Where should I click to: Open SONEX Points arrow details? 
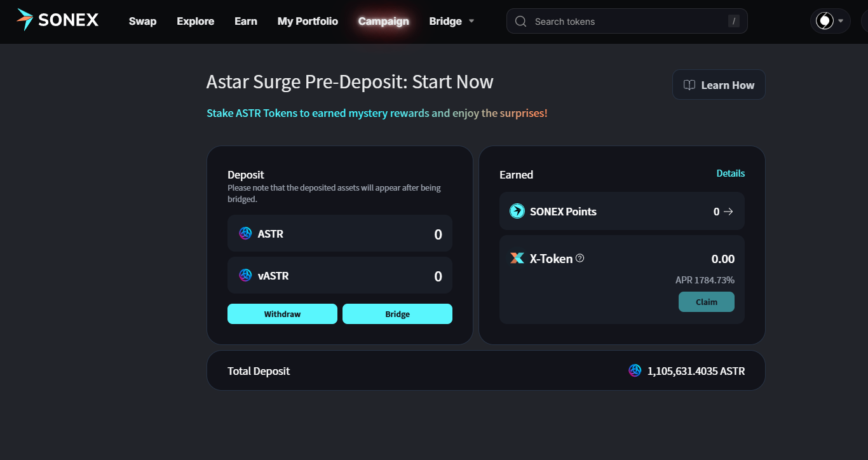(x=728, y=212)
